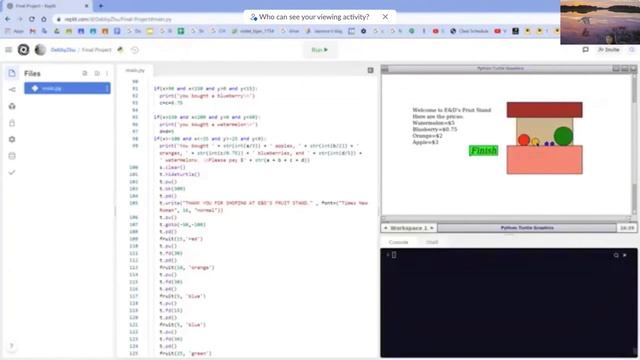
Task: Open the Replit hamburger menu
Action: [x=9, y=50]
